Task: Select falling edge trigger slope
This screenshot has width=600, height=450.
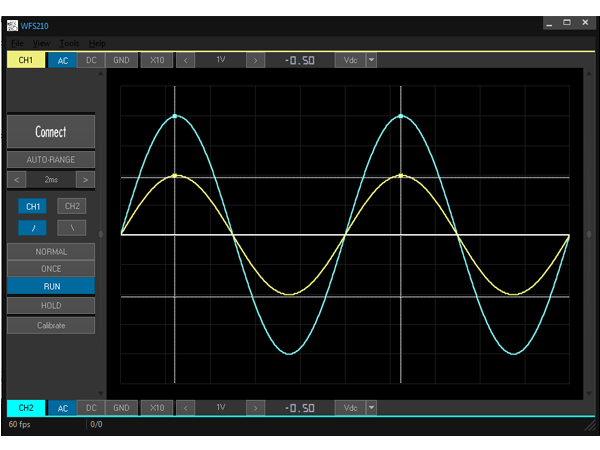Action: click(x=72, y=228)
